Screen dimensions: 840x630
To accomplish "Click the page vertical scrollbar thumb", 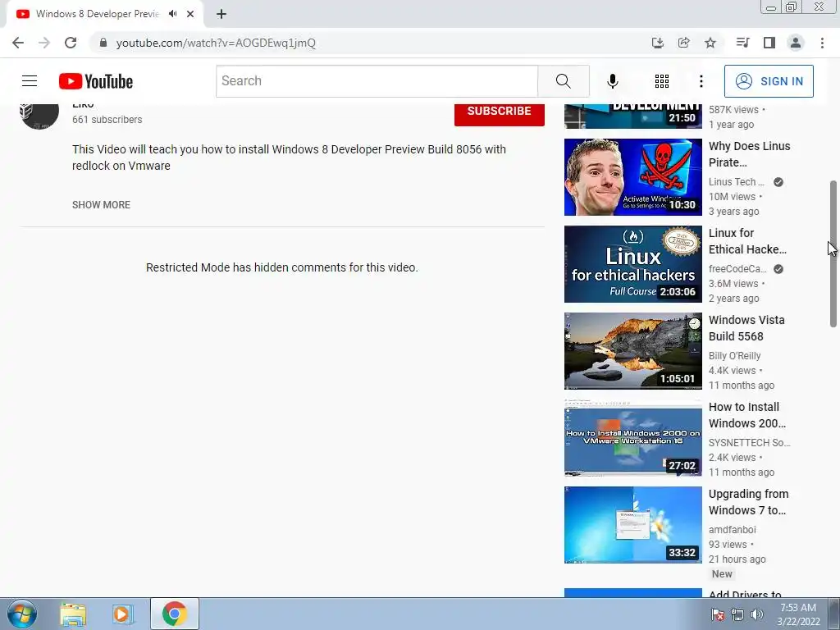I will (833, 253).
